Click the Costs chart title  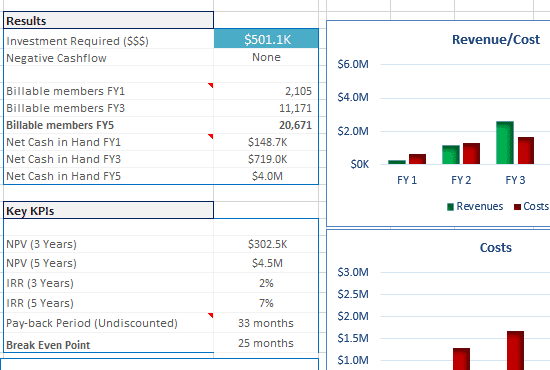(x=496, y=248)
